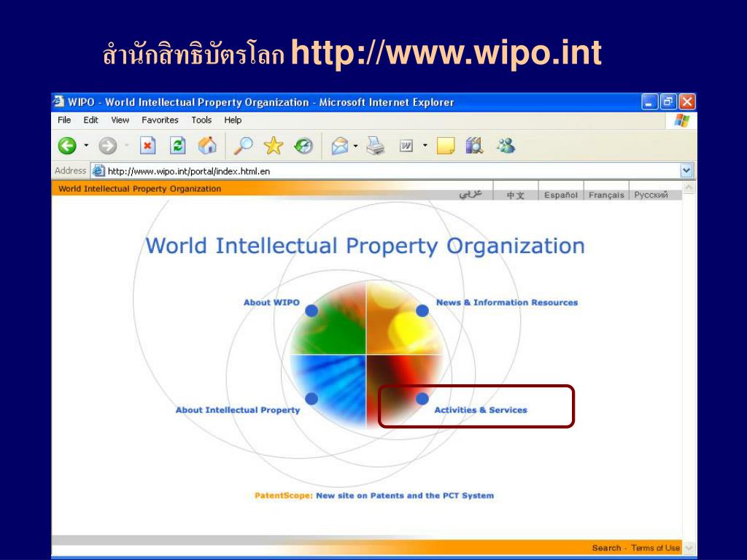Viewport: 747px width, 560px height.
Task: Print the page using the printer icon
Action: tap(376, 146)
